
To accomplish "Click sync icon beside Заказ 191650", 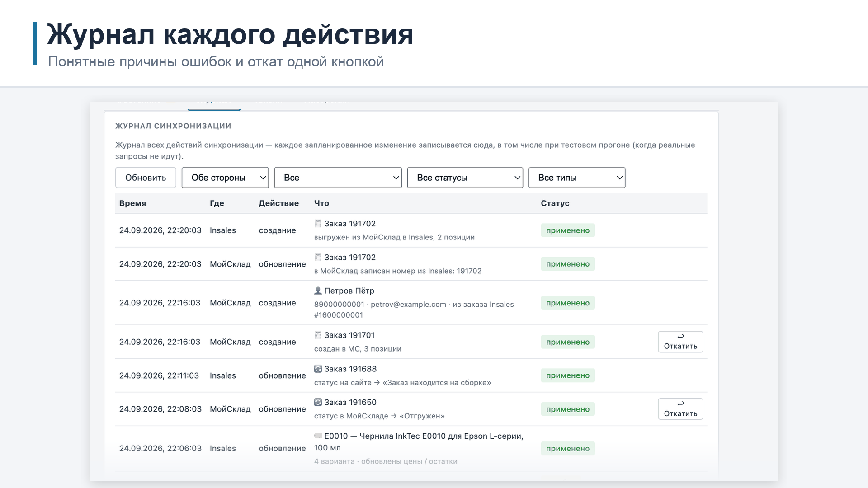I will 318,402.
